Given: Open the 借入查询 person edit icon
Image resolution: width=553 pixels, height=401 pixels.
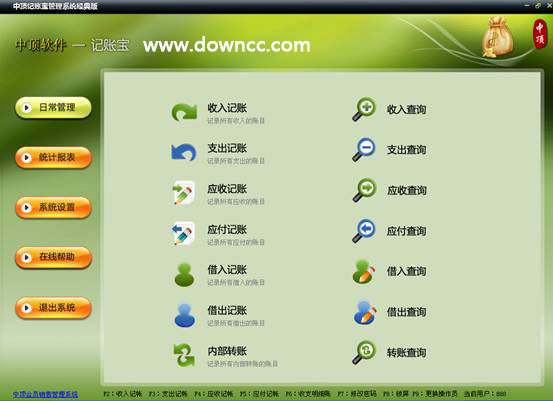Looking at the screenshot, I should [364, 272].
